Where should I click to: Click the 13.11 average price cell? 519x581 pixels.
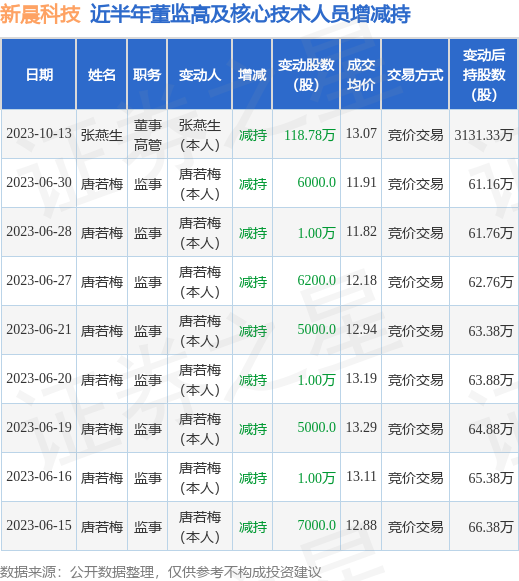tap(361, 477)
